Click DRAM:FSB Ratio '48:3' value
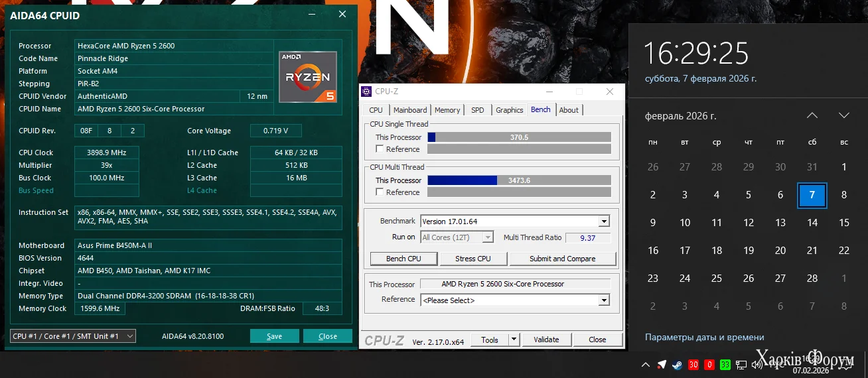Image resolution: width=868 pixels, height=378 pixels. click(322, 308)
